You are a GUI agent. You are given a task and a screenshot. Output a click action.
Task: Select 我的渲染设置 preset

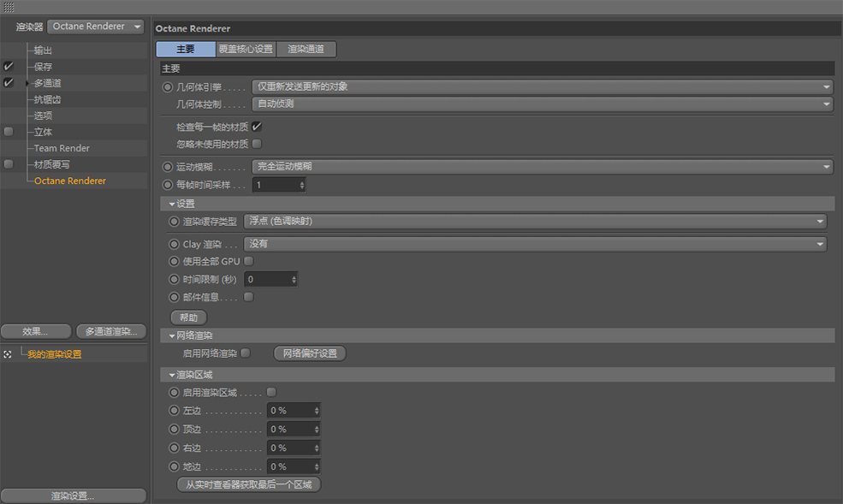click(54, 354)
